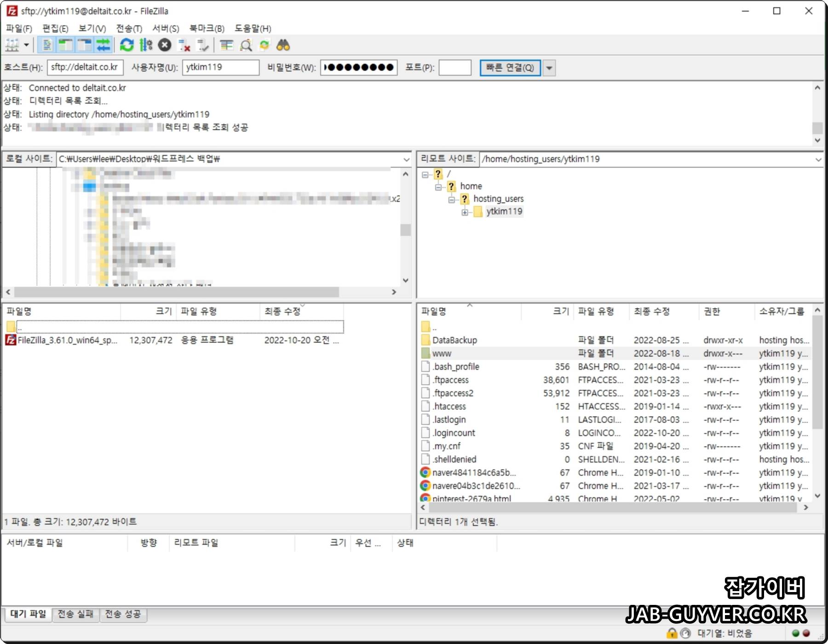Viewport: 828px width, 644px height.
Task: Toggle message log display
Action: (x=47, y=45)
